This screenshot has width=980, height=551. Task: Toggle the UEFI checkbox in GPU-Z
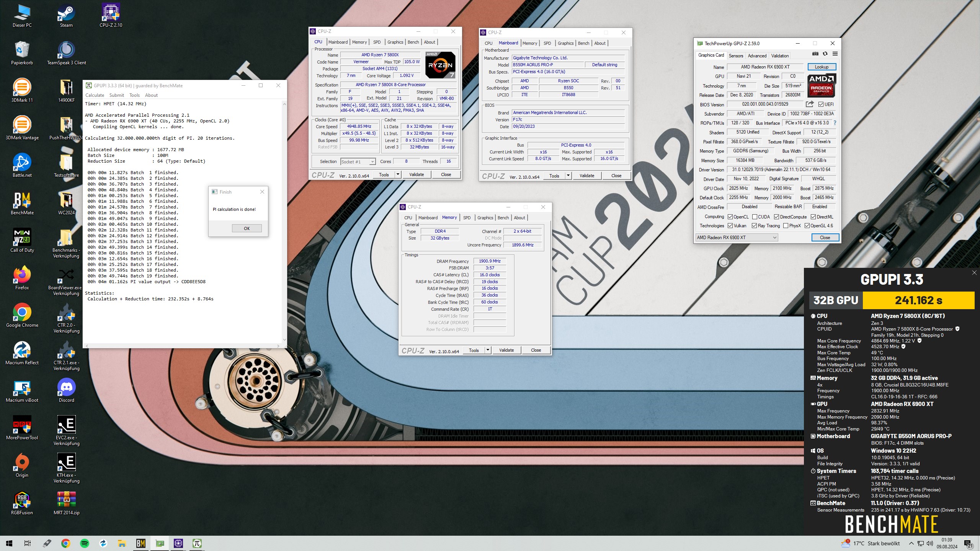(820, 104)
